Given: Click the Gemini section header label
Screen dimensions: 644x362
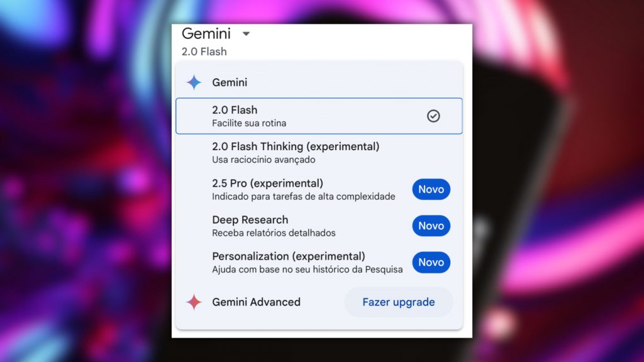Looking at the screenshot, I should pos(230,82).
